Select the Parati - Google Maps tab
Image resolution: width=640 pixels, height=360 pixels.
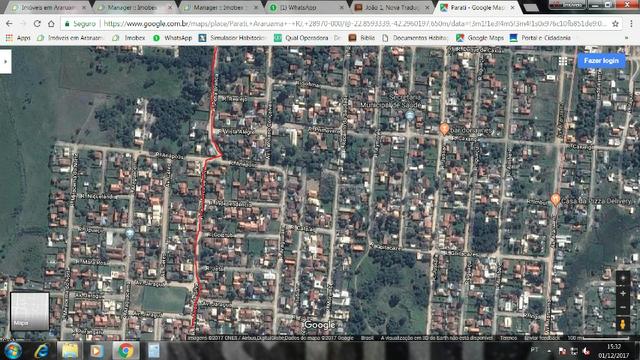(476, 7)
